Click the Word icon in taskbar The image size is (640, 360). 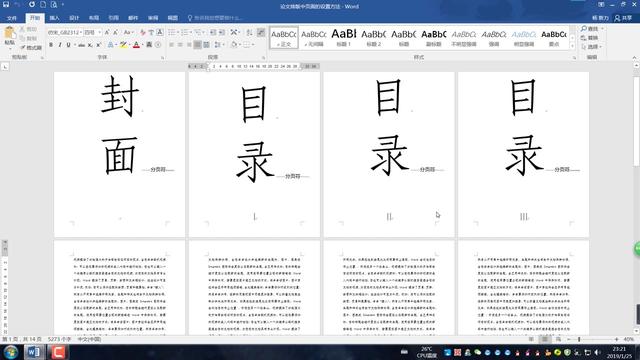click(x=34, y=352)
